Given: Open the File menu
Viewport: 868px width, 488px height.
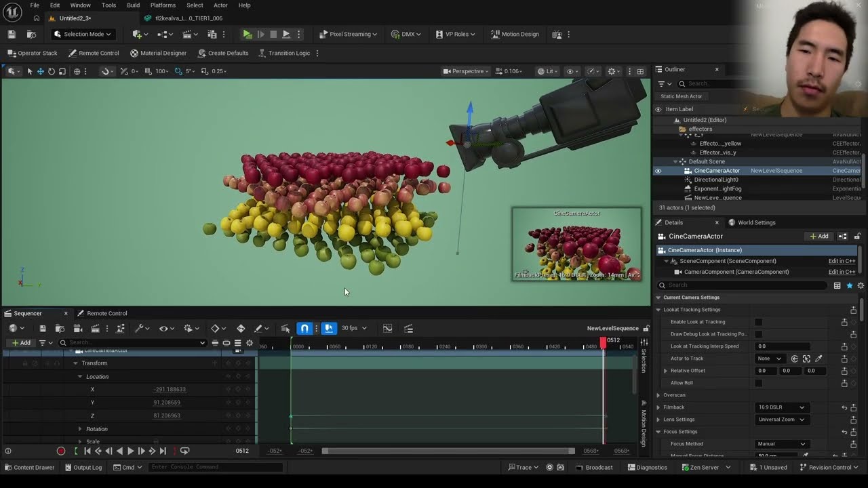Looking at the screenshot, I should click(x=35, y=5).
